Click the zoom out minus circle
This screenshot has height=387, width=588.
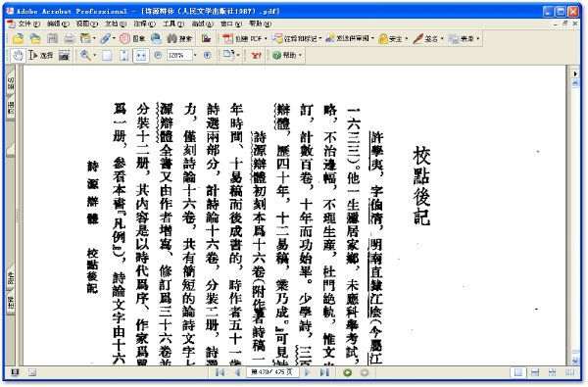[x=158, y=55]
